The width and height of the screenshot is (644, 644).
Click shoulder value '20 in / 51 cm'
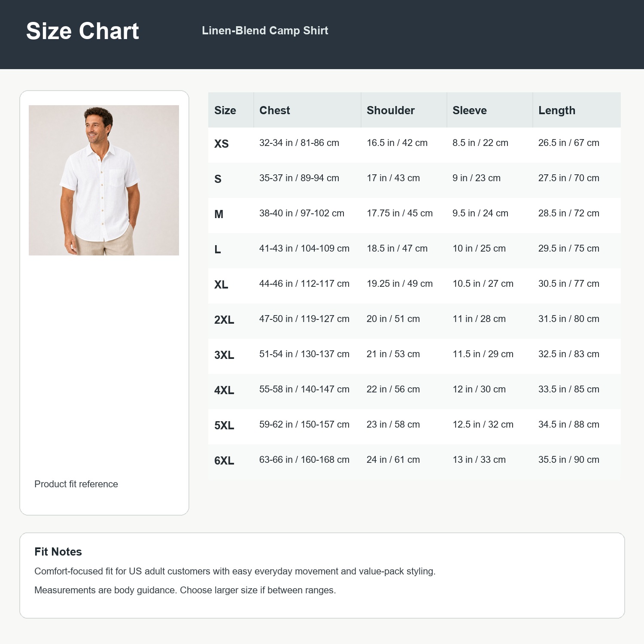pyautogui.click(x=393, y=319)
